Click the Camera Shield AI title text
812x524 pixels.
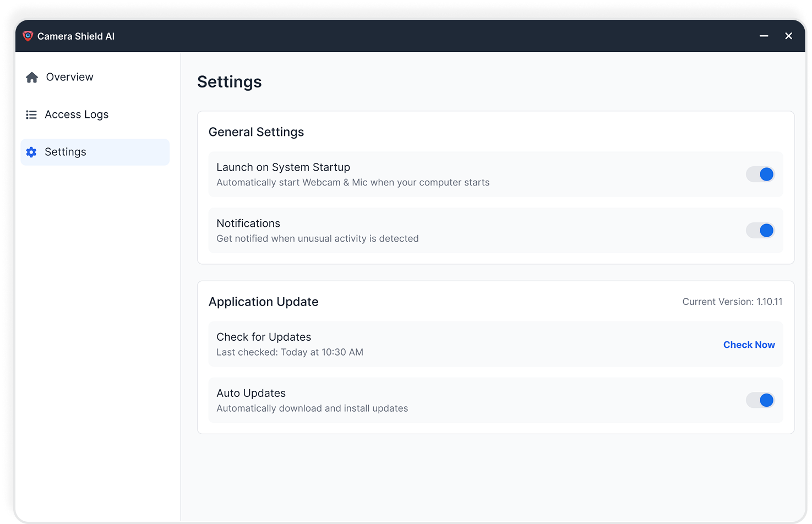[76, 36]
